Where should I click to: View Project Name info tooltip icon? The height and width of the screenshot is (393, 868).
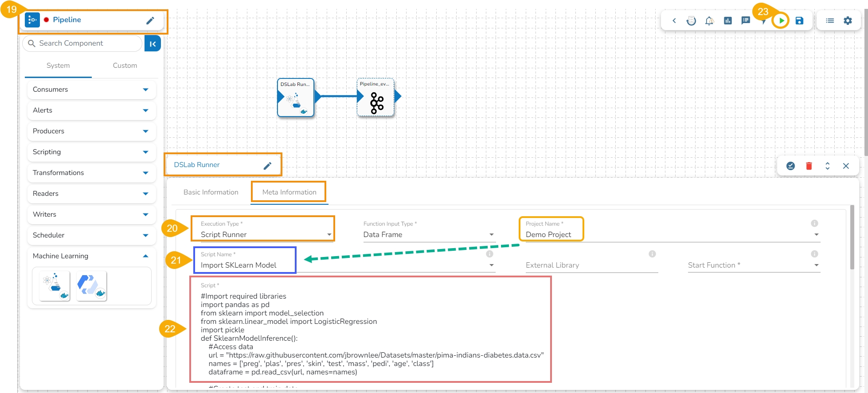point(814,223)
